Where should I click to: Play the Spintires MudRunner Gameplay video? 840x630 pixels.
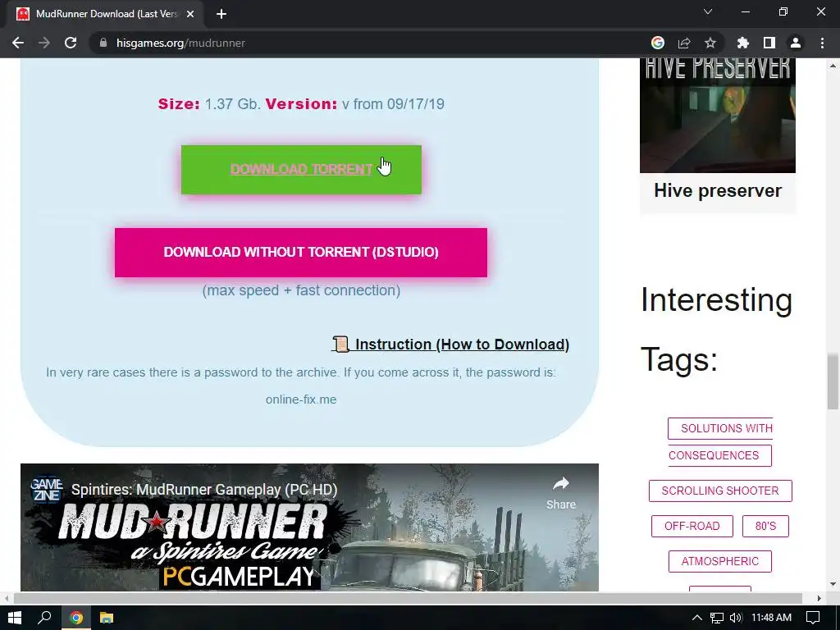pos(309,527)
